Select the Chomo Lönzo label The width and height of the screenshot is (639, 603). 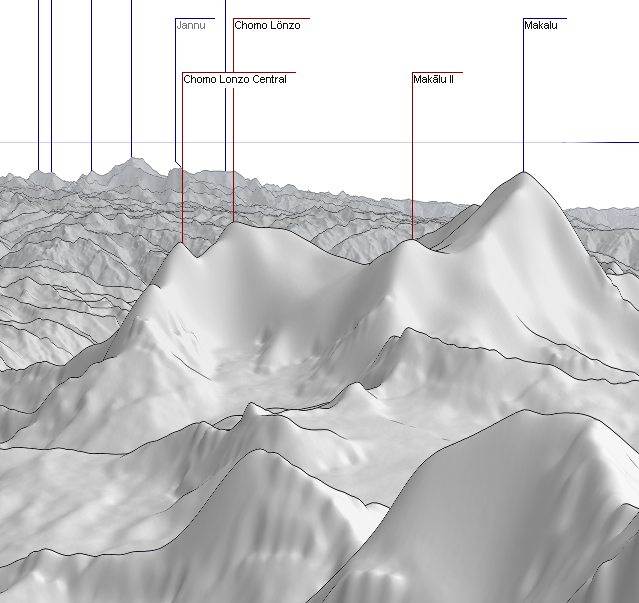pos(267,25)
